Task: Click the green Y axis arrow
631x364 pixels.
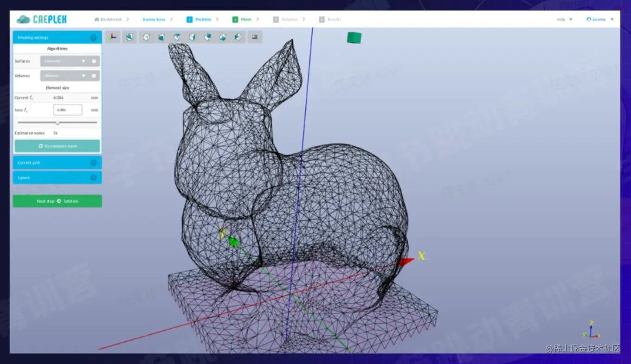Action: (x=233, y=241)
